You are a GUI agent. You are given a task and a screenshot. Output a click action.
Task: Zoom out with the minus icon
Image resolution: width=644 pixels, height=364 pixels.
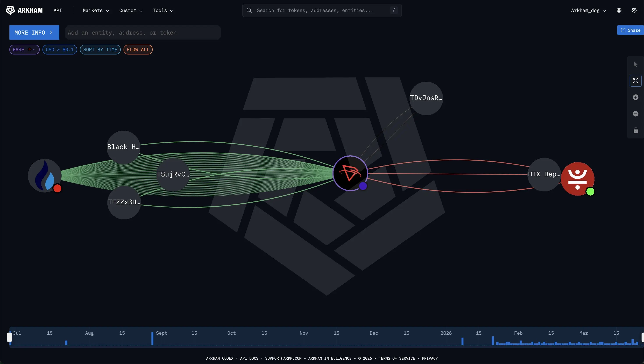[x=635, y=114]
